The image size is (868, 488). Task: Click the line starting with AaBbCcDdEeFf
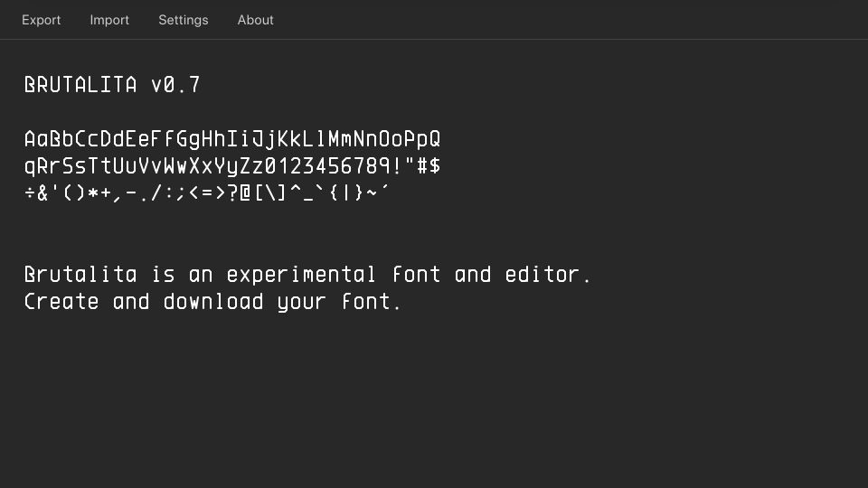(x=232, y=139)
